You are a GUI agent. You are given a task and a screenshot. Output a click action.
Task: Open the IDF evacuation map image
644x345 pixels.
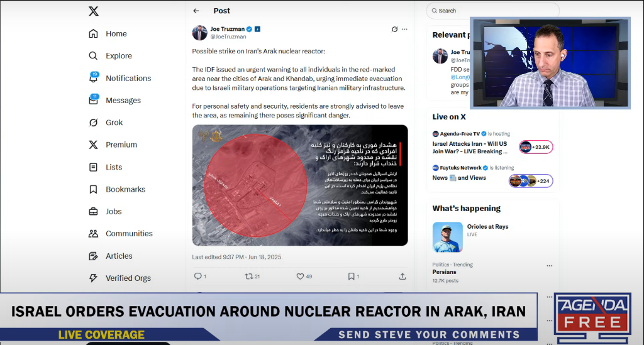click(300, 185)
